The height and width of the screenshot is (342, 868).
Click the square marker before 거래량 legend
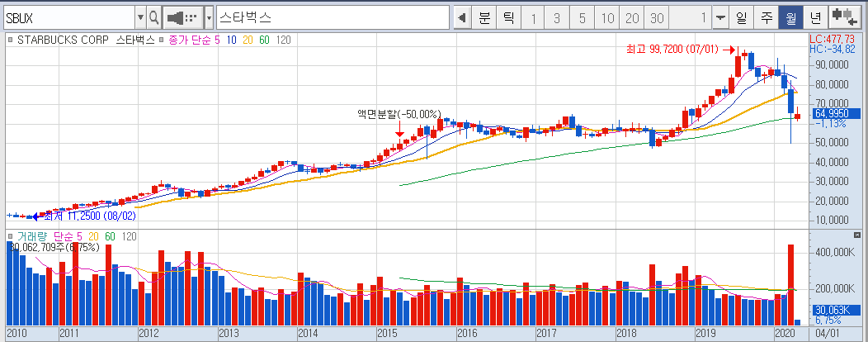coord(10,236)
